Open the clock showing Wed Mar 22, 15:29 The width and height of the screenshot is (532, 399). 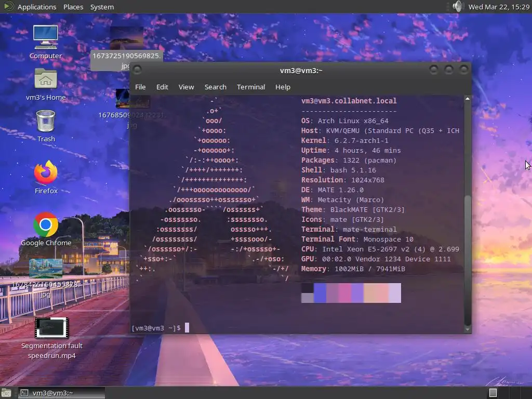coord(499,7)
